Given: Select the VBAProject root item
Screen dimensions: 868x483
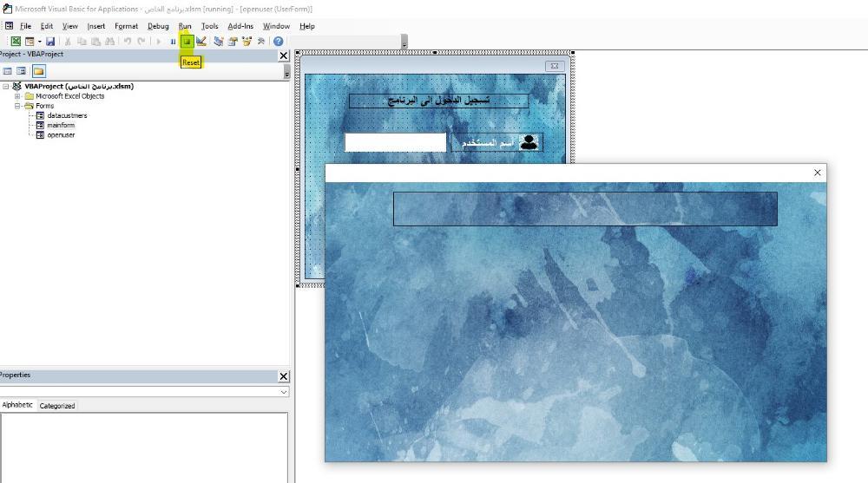Looking at the screenshot, I should point(79,87).
